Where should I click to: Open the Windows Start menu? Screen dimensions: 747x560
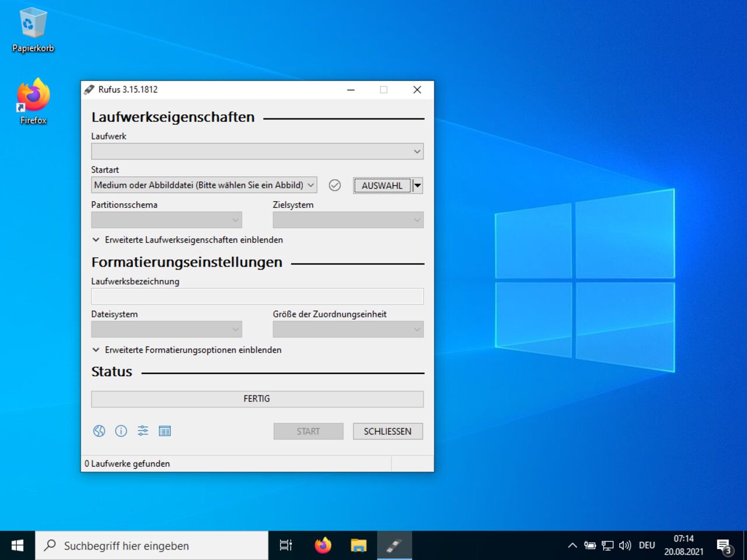coord(18,545)
